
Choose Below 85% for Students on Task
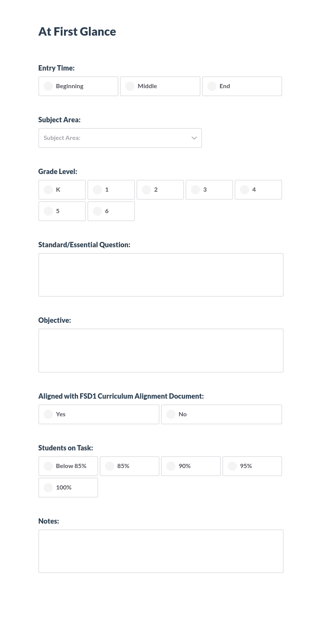(x=68, y=466)
